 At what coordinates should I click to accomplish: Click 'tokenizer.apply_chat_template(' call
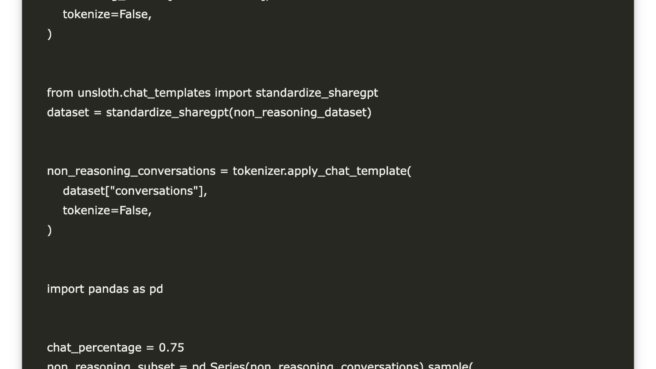pos(322,171)
